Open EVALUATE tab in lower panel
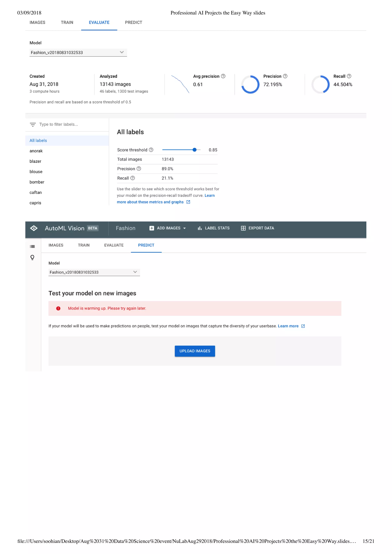 [x=114, y=245]
